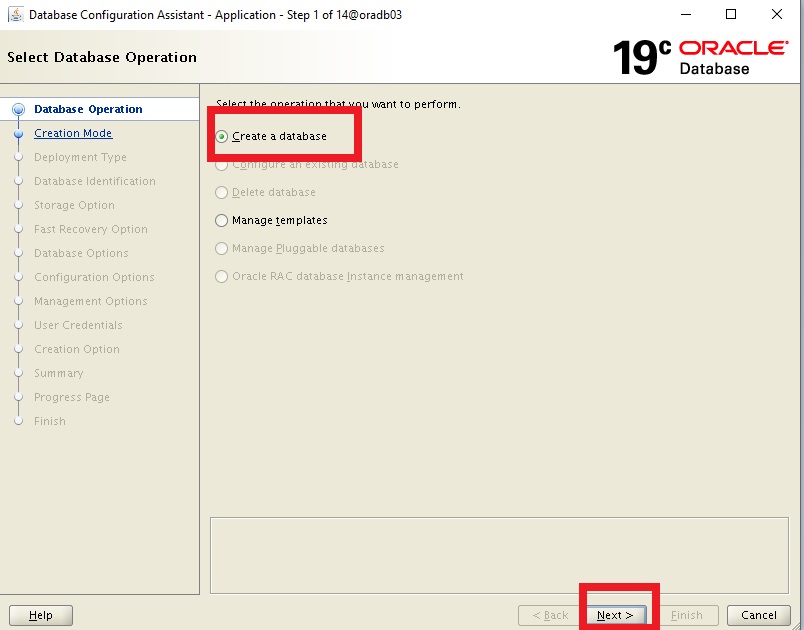Click the < Back button

(550, 615)
